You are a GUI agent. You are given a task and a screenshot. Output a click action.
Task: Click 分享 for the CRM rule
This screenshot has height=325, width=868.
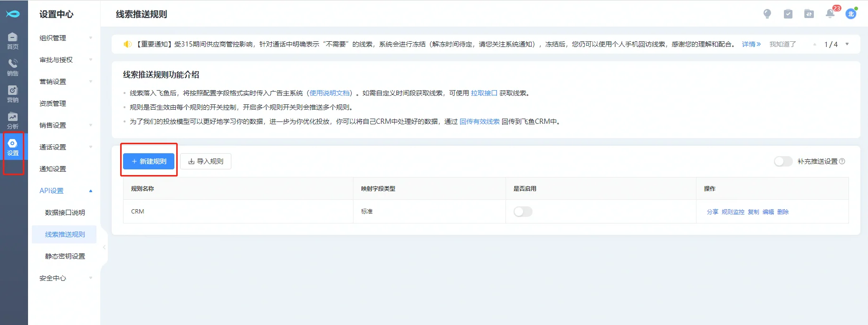[713, 212]
